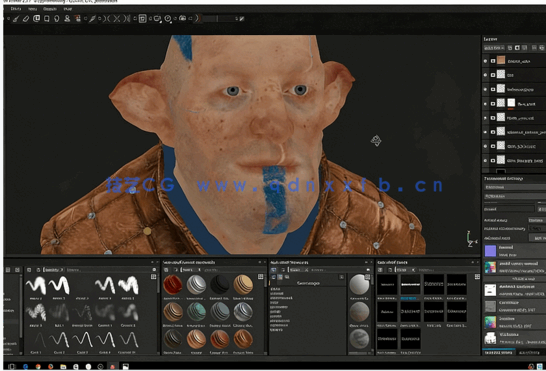
Task: Select the Paint brush tool in the toolbar
Action: (x=16, y=19)
